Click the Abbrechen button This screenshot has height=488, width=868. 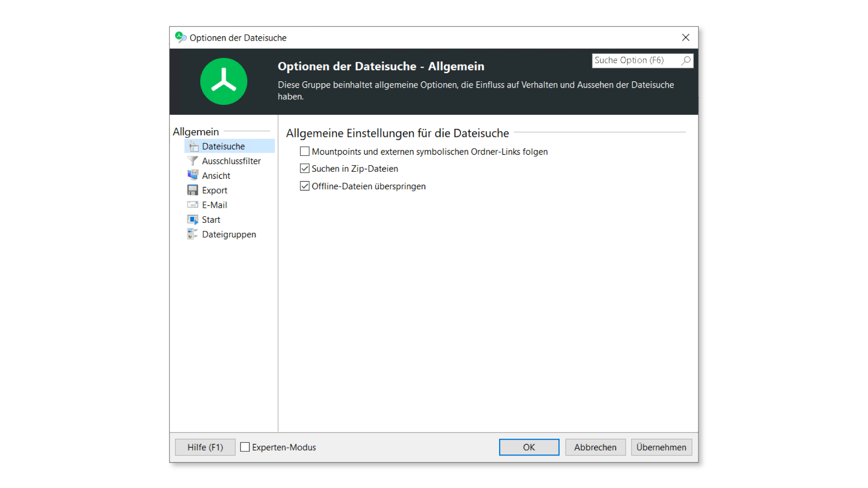[595, 447]
